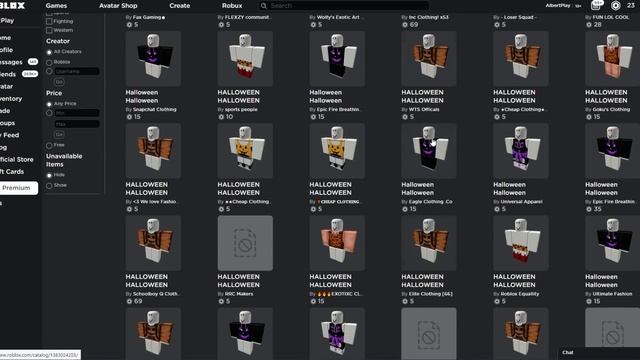Select the Any Price radio
Screen dimensions: 640x360
tap(49, 104)
